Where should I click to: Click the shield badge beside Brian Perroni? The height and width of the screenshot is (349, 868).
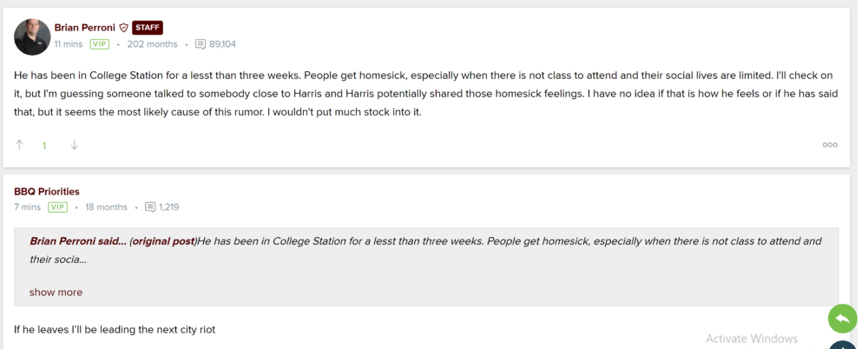(124, 28)
